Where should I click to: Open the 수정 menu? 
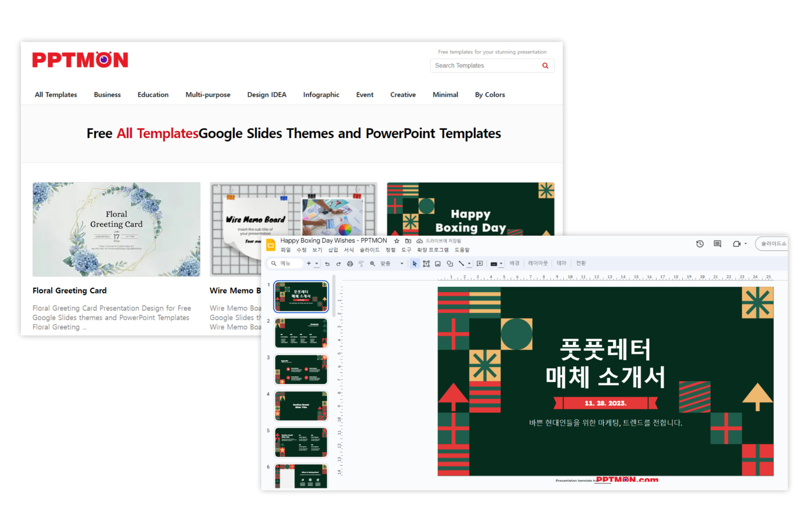pos(301,250)
